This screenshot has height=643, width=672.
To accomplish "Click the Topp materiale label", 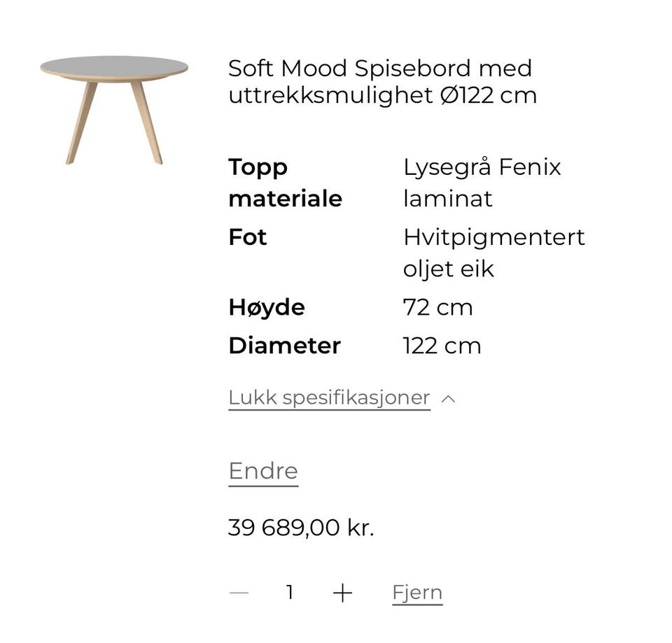I will (285, 183).
